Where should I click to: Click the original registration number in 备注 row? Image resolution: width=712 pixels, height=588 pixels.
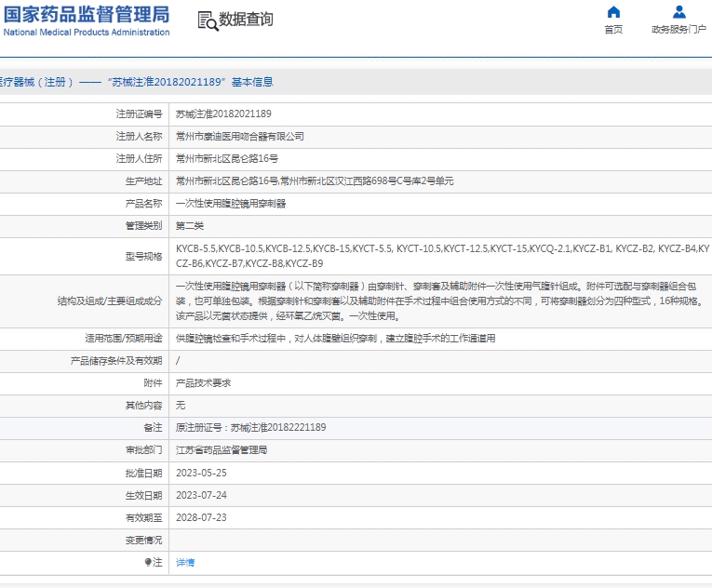pos(250,427)
